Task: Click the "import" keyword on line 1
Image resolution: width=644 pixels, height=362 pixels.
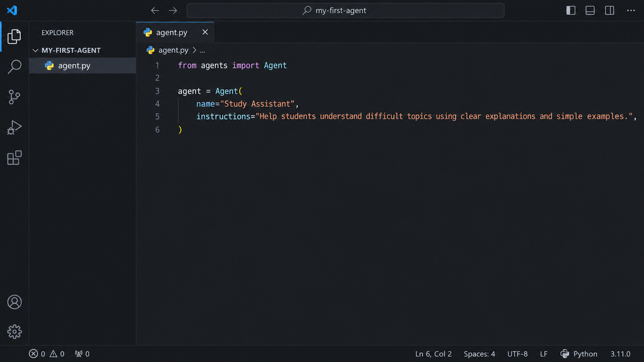Action: pyautogui.click(x=246, y=65)
